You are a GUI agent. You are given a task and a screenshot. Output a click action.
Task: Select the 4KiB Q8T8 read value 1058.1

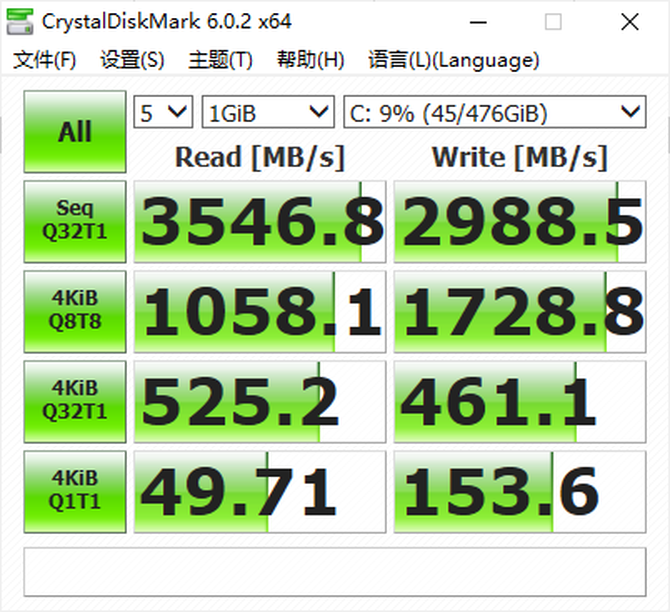[x=260, y=312]
